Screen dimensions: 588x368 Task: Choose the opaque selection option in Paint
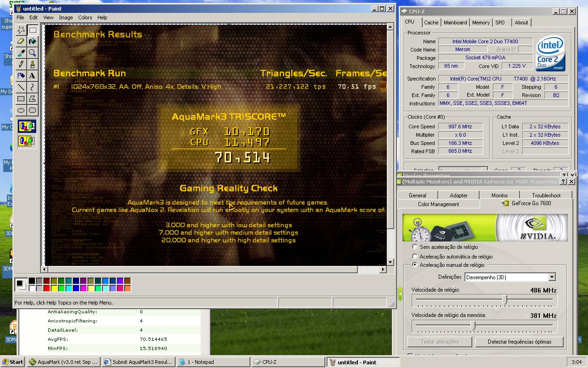(x=27, y=126)
